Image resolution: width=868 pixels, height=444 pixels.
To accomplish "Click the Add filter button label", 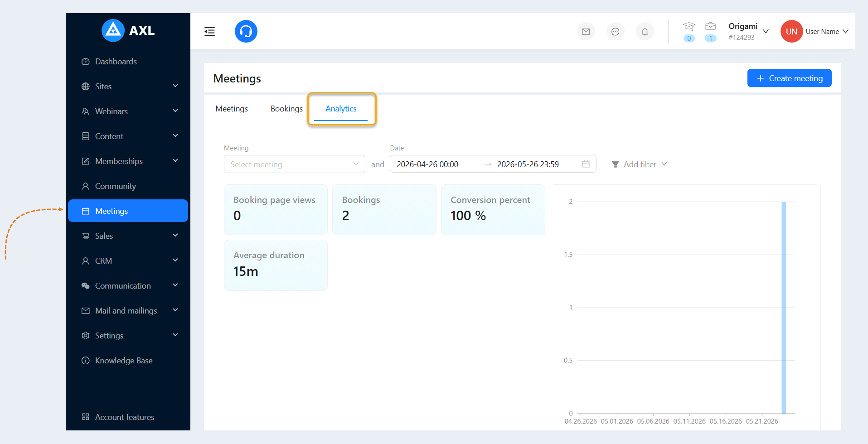I will (640, 164).
